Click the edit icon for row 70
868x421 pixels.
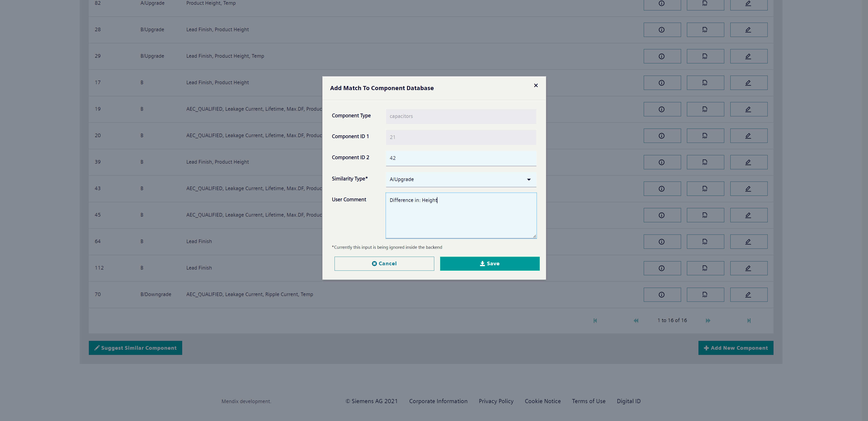tap(748, 294)
